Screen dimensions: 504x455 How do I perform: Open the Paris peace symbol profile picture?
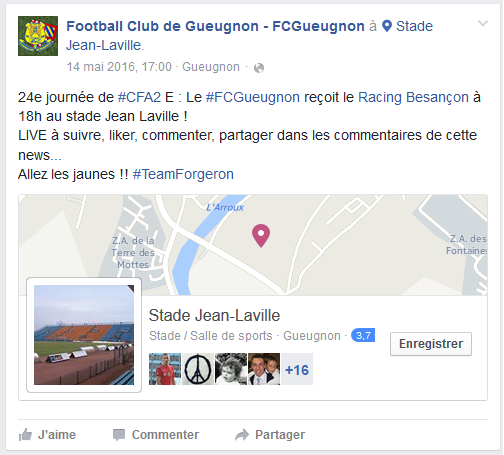click(198, 369)
